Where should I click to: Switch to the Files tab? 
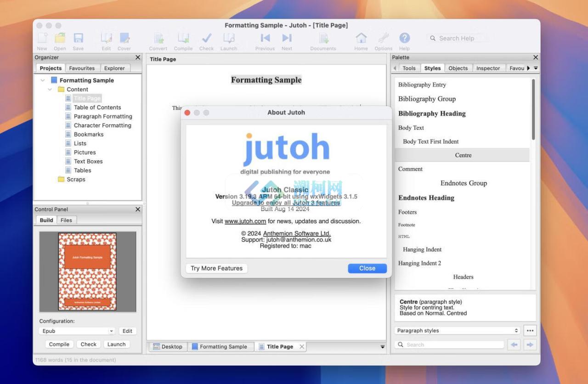pyautogui.click(x=66, y=220)
